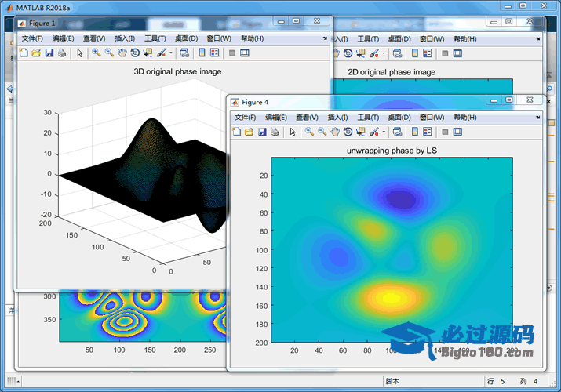Screen dimensions: 561x392
Task: Open 帮助(H) menu in Figure 4
Action: (465, 117)
